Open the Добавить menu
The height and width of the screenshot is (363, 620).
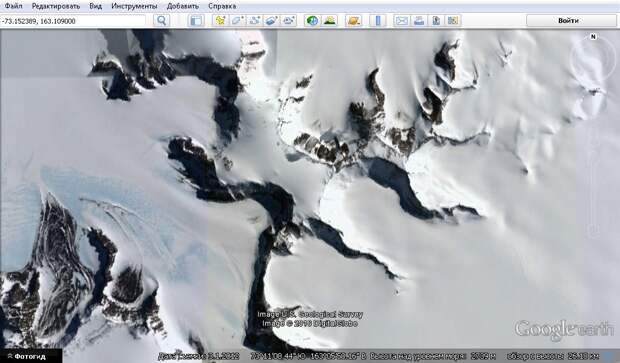183,6
